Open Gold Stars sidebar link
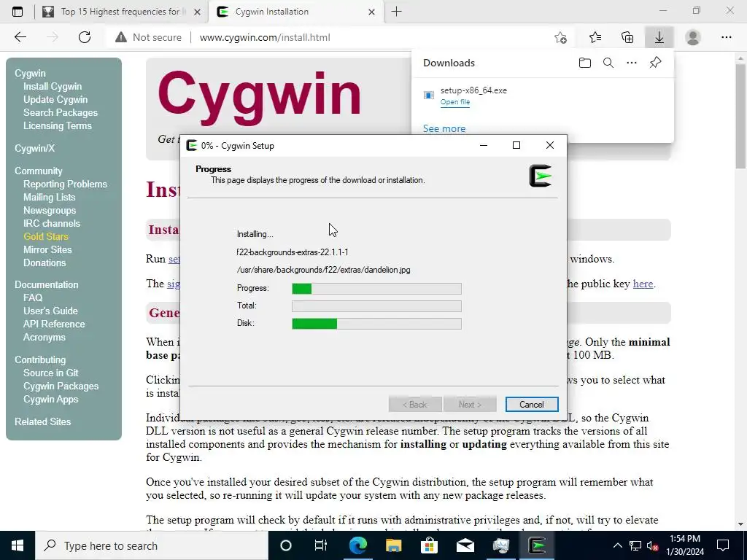This screenshot has height=560, width=747. tap(46, 236)
